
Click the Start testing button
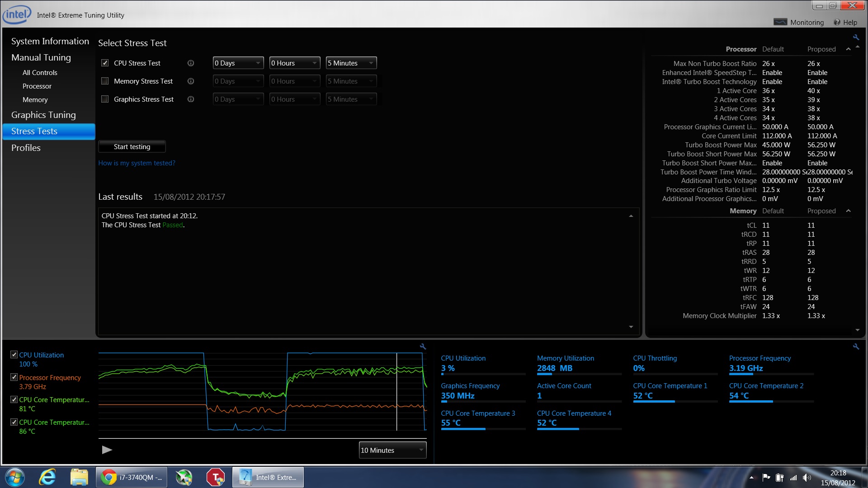pyautogui.click(x=132, y=147)
